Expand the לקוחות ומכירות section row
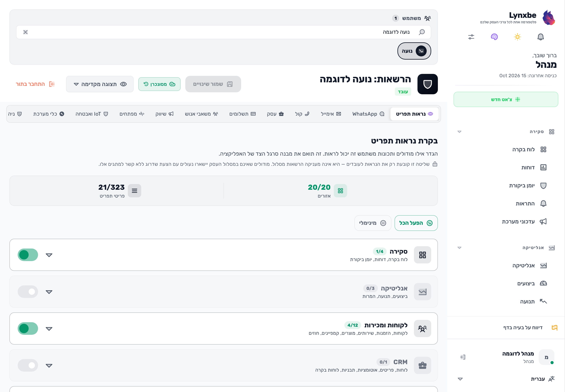The width and height of the screenshot is (565, 392). (x=49, y=329)
